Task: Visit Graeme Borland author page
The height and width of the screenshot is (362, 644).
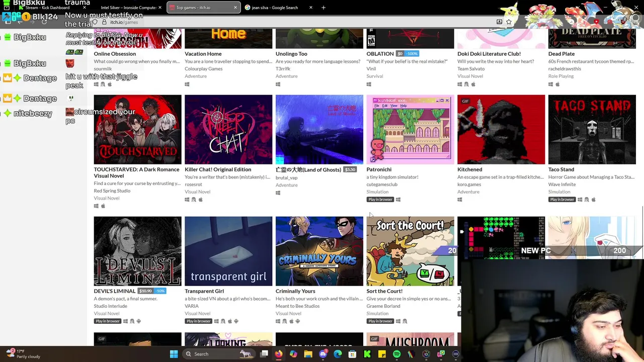Action: [383, 306]
